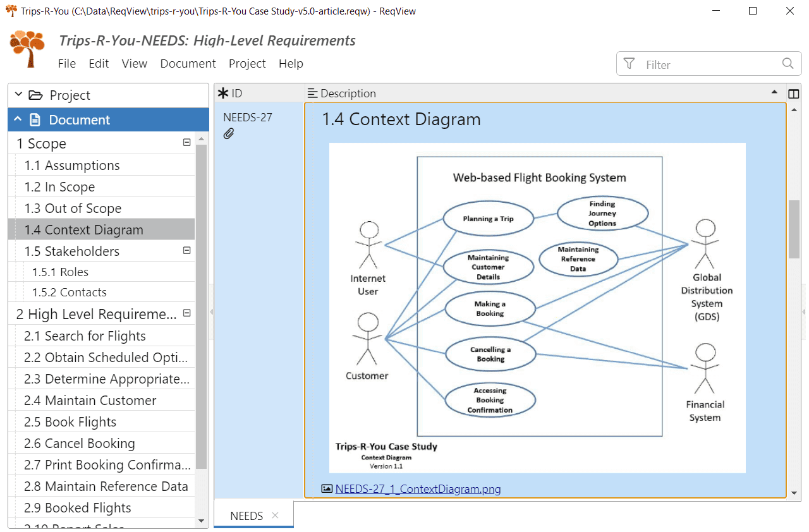Open the Project menu in menu bar
This screenshot has width=809, height=532.
[x=247, y=63]
